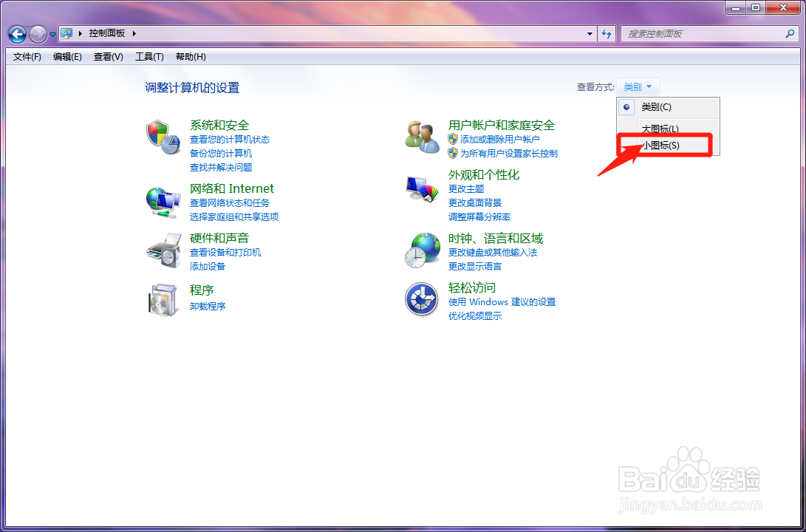Choose 小图标(S) from view menu
The width and height of the screenshot is (806, 532).
tap(668, 146)
